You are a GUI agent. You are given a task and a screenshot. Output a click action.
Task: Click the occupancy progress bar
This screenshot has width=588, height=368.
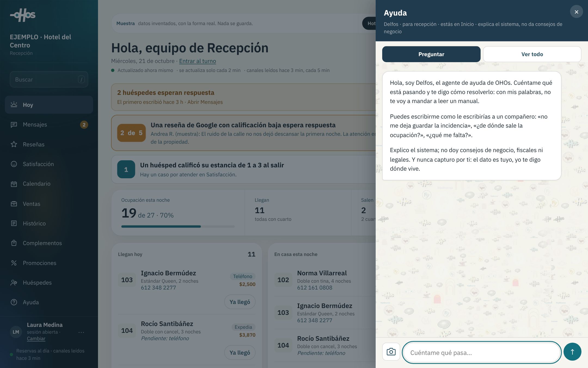tap(178, 227)
